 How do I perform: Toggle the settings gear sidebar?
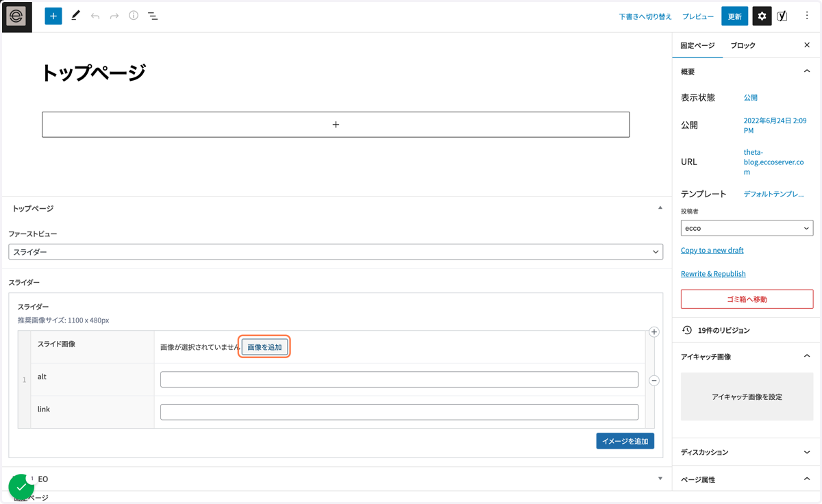[x=762, y=16]
